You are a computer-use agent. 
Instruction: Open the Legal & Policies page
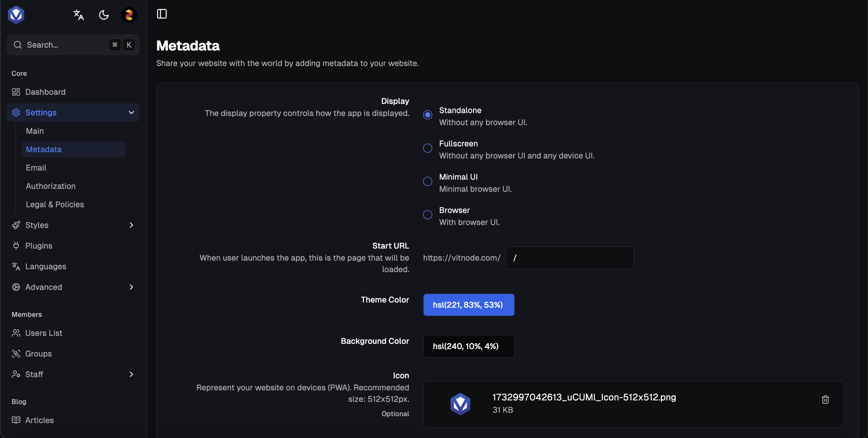pyautogui.click(x=73, y=205)
